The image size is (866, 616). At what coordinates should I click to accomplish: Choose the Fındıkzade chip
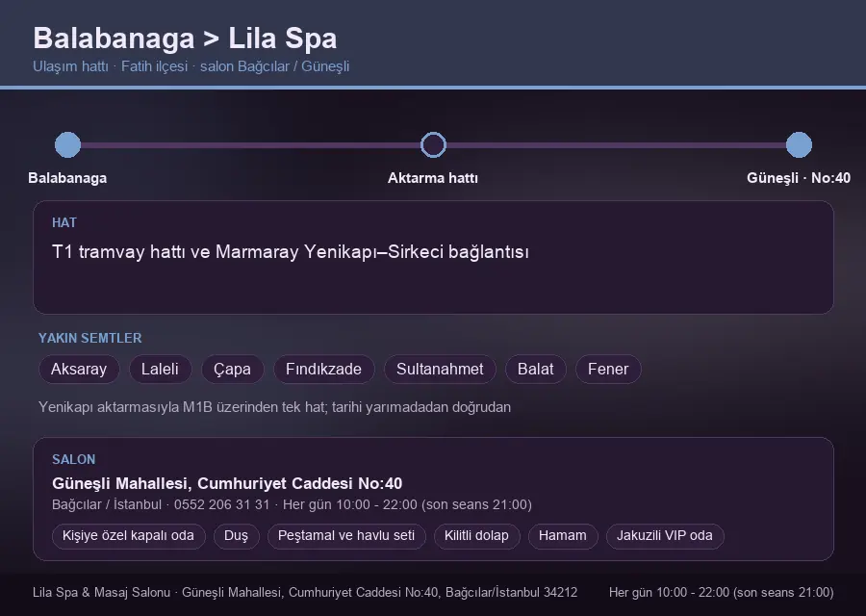323,369
